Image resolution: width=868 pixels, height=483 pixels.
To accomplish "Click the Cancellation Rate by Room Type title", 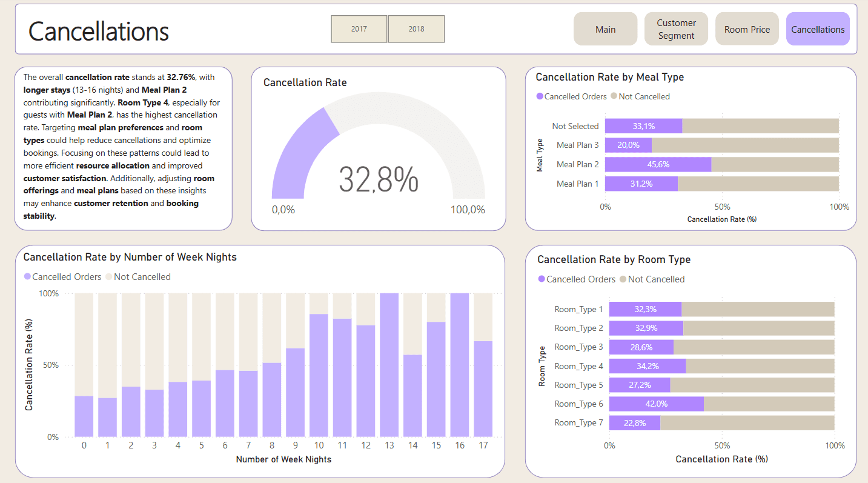I will click(x=614, y=259).
